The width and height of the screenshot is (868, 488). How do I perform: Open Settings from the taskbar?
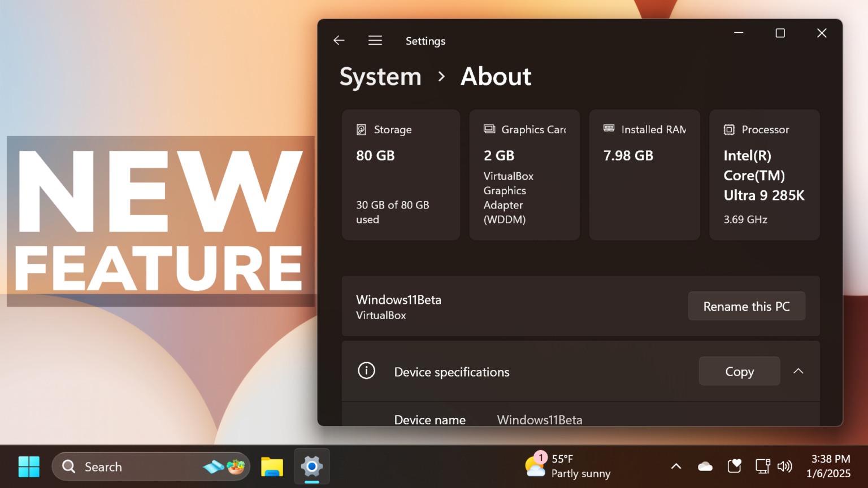(311, 466)
